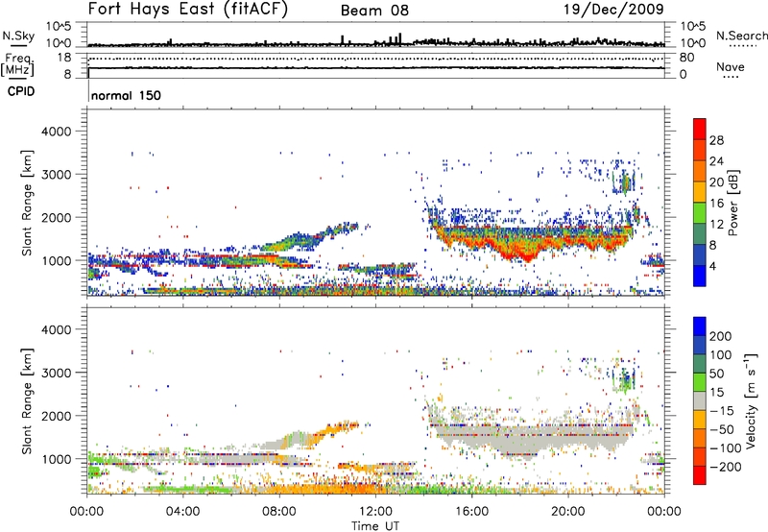Click the '04:00' time axis tick label
The image size is (768, 532).
click(x=182, y=512)
